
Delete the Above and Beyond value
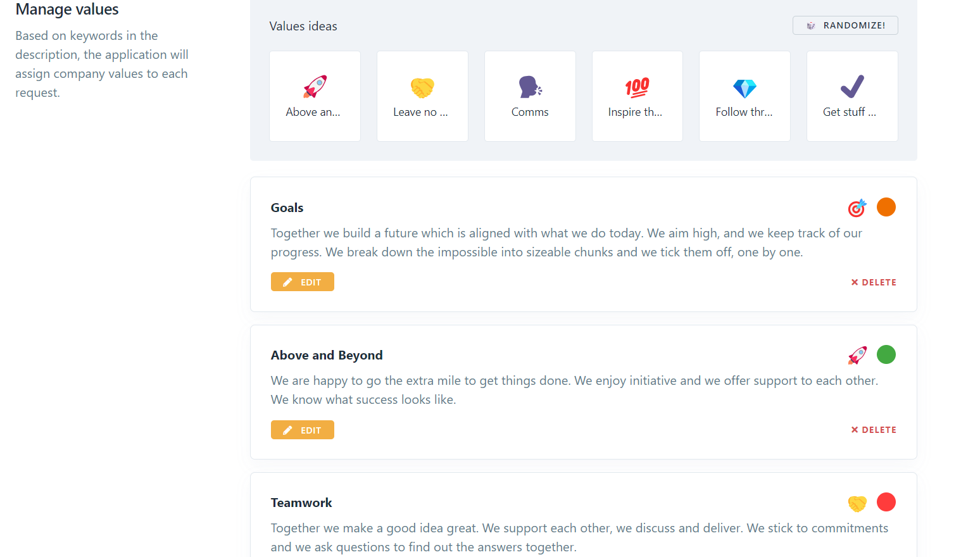pyautogui.click(x=874, y=429)
